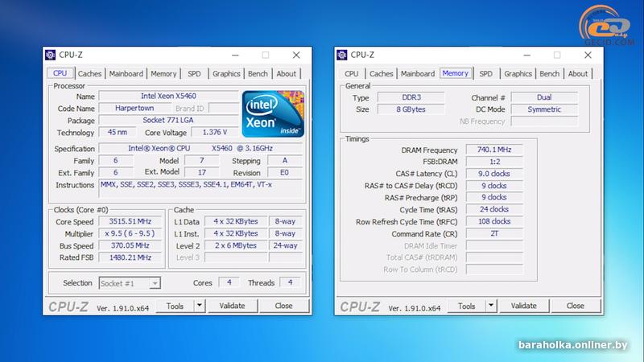Open Graphics tab in right CPU-Z window
644x362 pixels.
point(518,73)
